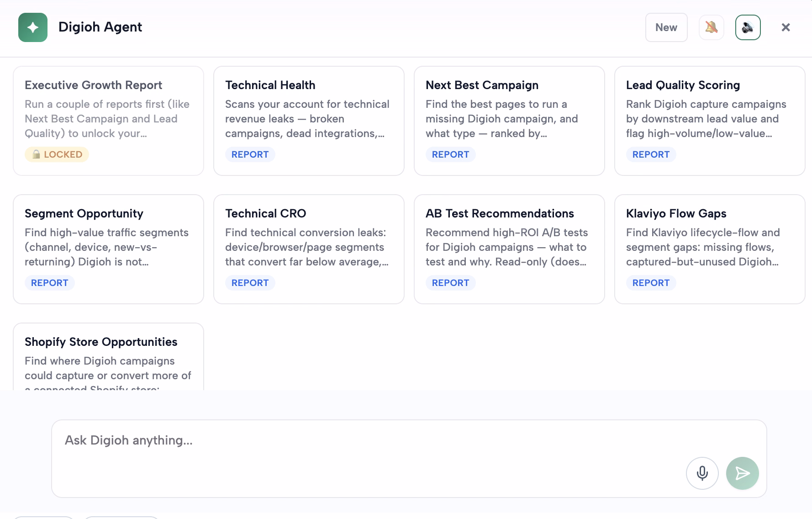The height and width of the screenshot is (519, 812).
Task: Click REPORT badge under Klaviyo Flow Gaps
Action: [651, 283]
